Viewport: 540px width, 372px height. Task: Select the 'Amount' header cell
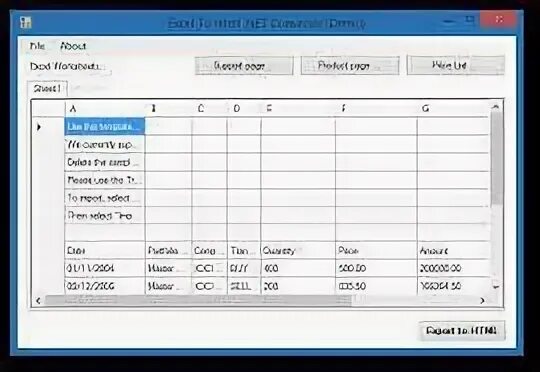453,250
